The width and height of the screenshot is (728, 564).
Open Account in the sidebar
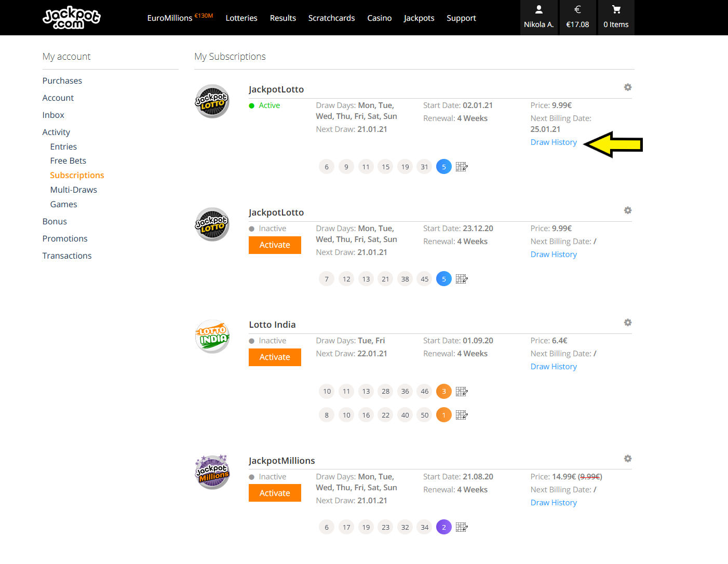[x=58, y=98]
